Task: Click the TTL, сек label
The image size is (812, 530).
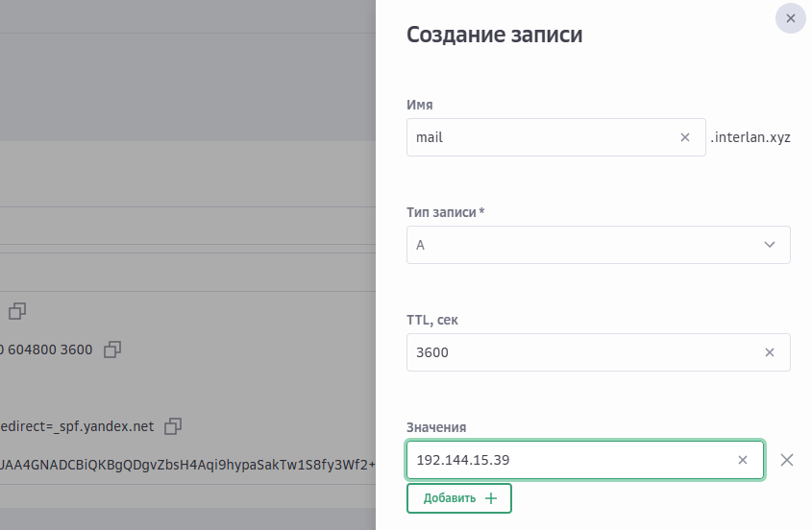Action: [x=439, y=320]
